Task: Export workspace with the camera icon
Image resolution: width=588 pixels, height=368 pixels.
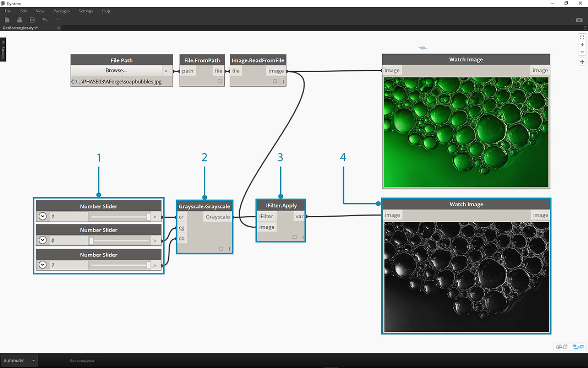Action: (x=579, y=20)
